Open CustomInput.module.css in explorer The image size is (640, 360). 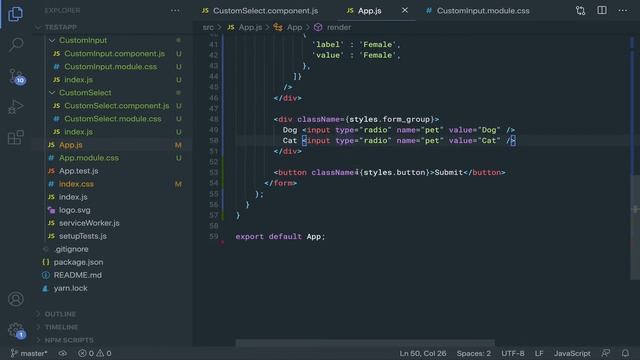coord(110,67)
